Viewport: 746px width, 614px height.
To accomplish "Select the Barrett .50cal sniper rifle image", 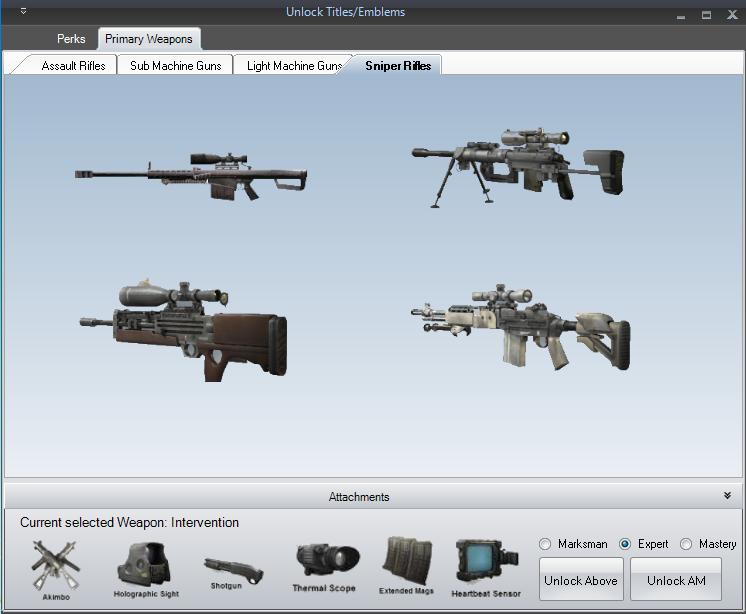I will (x=191, y=175).
